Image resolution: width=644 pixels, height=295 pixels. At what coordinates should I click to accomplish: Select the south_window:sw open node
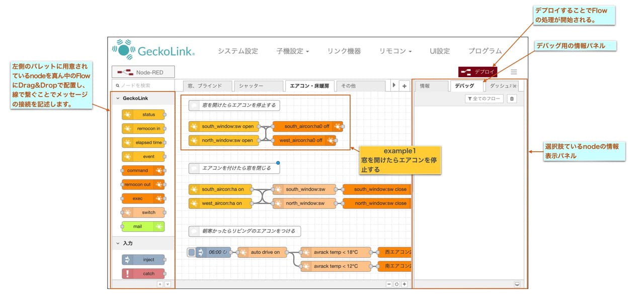224,127
